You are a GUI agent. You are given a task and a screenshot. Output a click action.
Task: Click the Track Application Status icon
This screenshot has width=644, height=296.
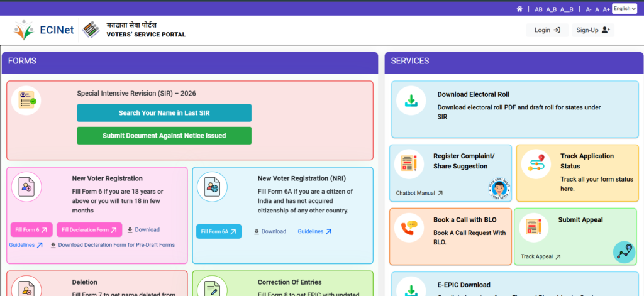[x=536, y=164]
